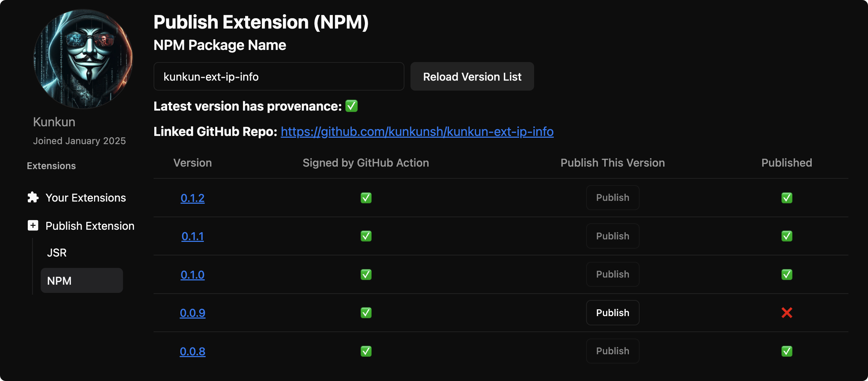This screenshot has height=381, width=868.
Task: Click the puzzle piece Your Extensions icon
Action: (33, 197)
